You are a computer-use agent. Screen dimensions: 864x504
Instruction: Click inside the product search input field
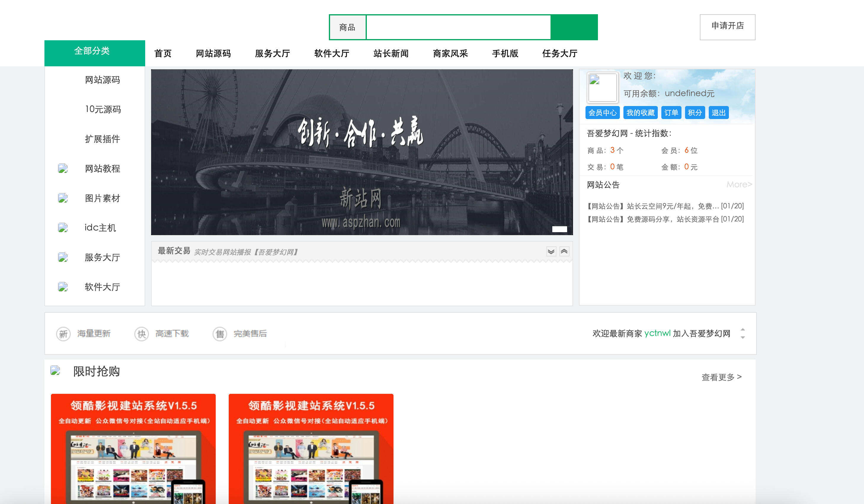coord(458,27)
